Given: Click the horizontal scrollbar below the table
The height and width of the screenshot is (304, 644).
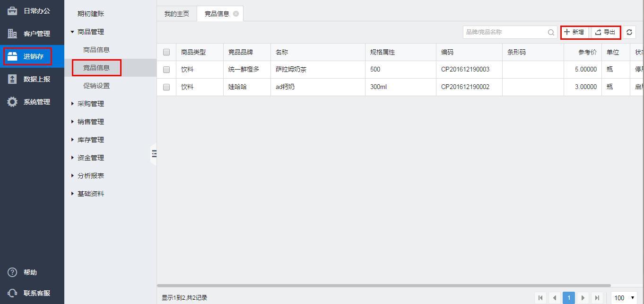Looking at the screenshot, I should 383,286.
